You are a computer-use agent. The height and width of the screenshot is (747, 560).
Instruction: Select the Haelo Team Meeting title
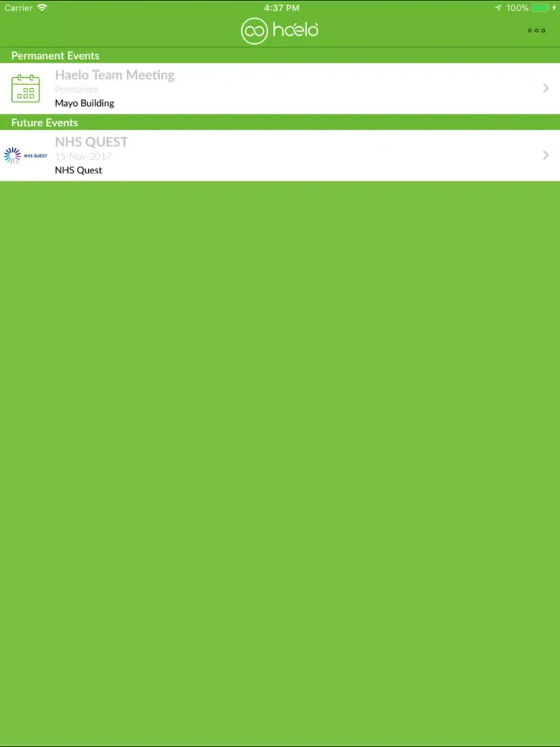pos(115,75)
